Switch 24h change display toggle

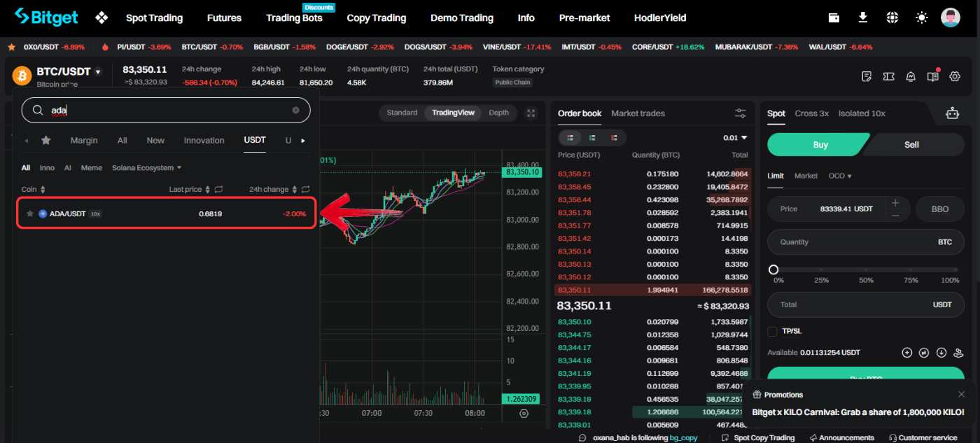point(305,189)
